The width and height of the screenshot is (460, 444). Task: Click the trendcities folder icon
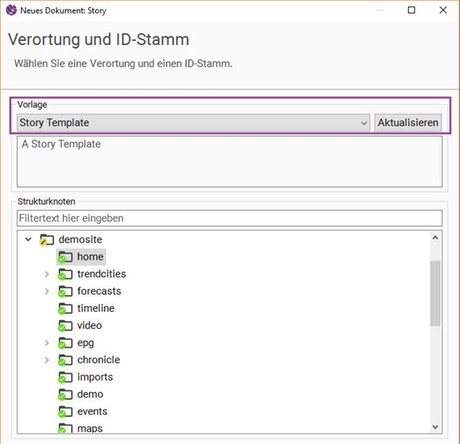(65, 274)
